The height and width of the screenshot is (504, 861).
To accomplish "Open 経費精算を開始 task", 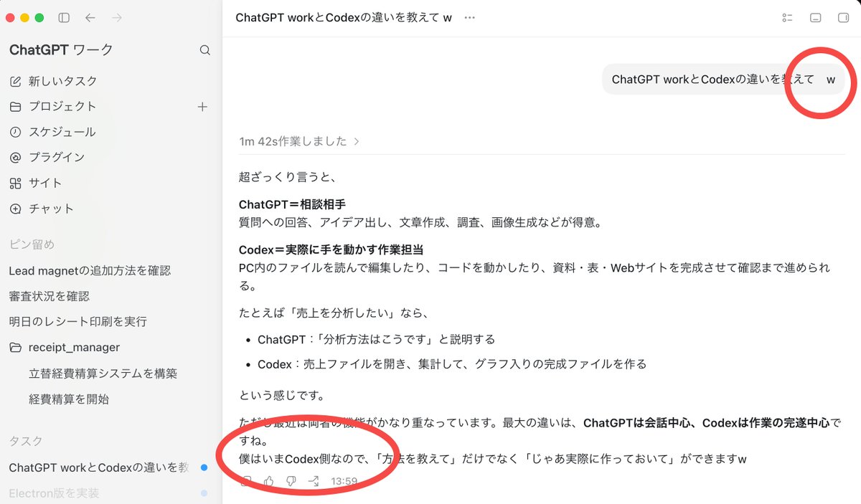I will click(x=69, y=399).
